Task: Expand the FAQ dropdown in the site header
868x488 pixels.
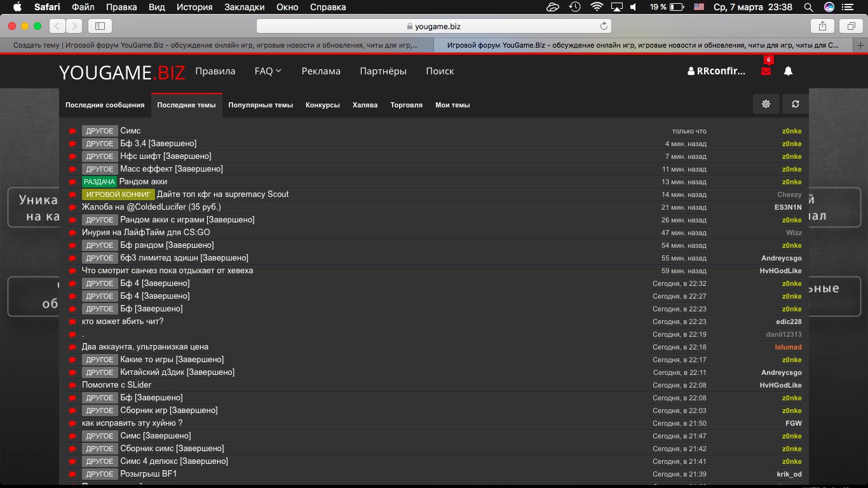Action: click(268, 71)
